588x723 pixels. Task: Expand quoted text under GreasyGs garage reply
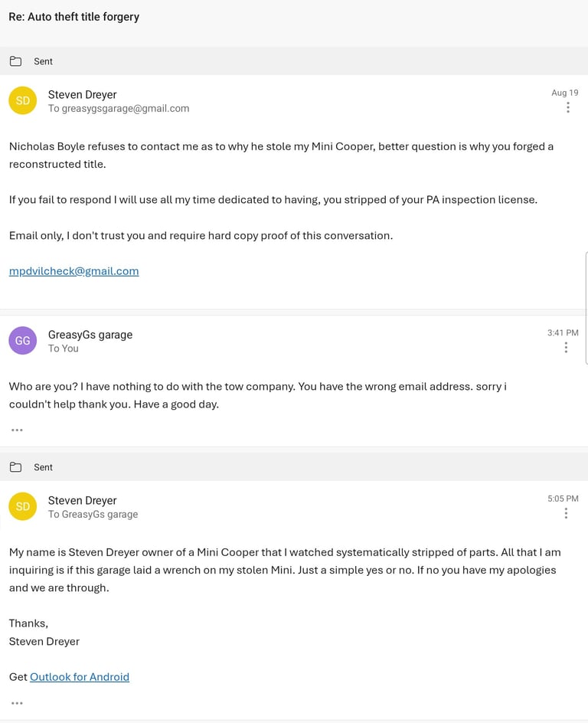(x=17, y=430)
